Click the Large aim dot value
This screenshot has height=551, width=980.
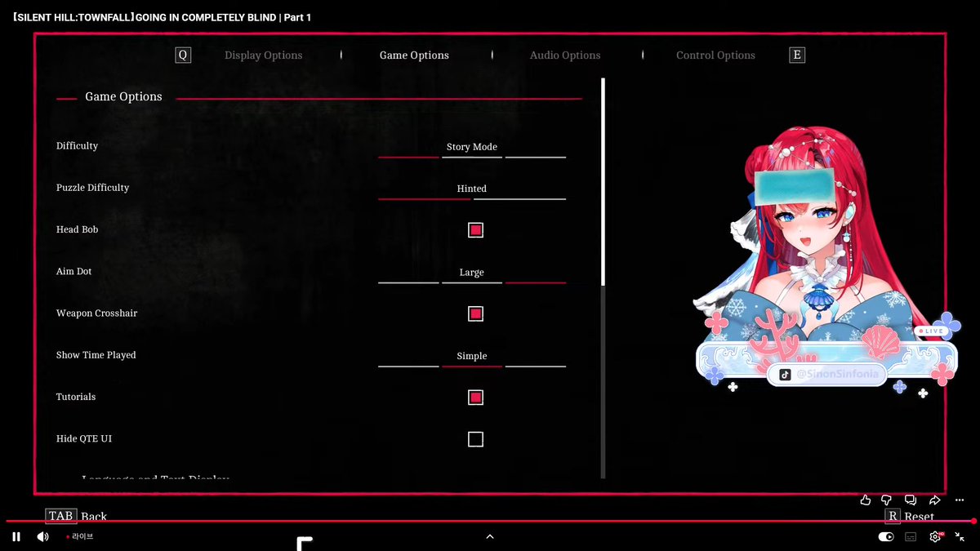pyautogui.click(x=472, y=273)
